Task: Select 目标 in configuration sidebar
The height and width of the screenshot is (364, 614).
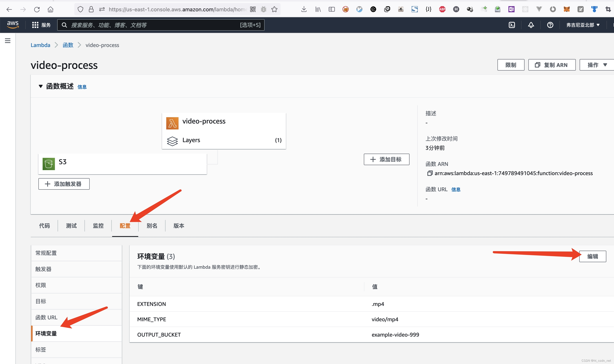Action: pyautogui.click(x=76, y=301)
